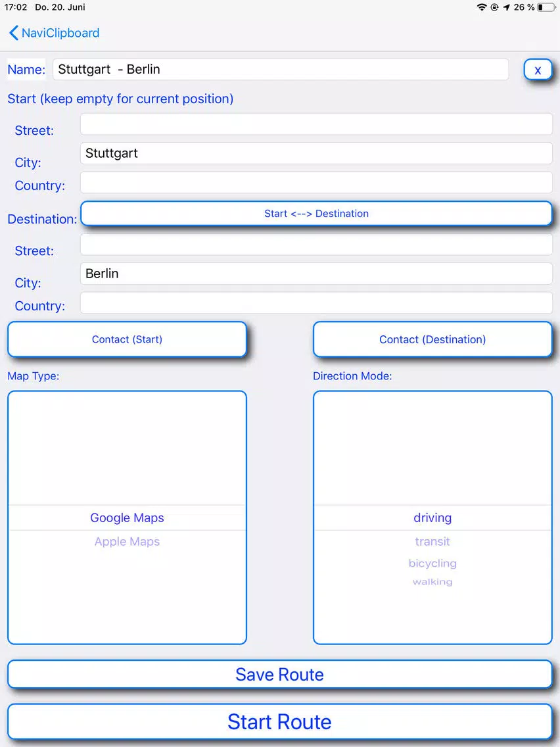Select driving direction mode
This screenshot has width=560, height=747.
point(432,518)
